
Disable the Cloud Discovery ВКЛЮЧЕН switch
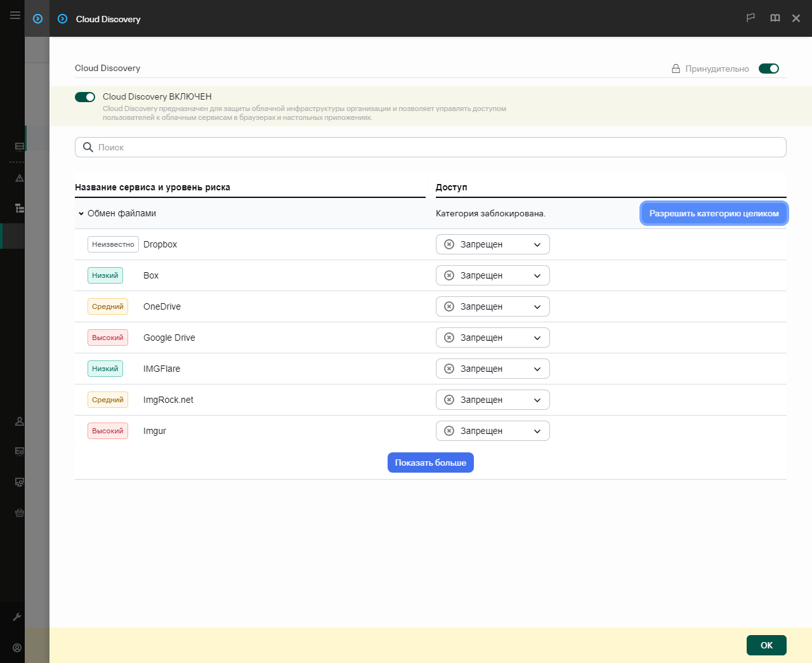tap(84, 96)
